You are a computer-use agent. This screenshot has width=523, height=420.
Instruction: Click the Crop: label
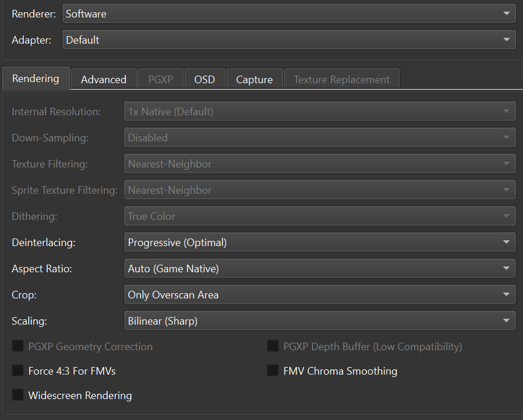pyautogui.click(x=24, y=295)
